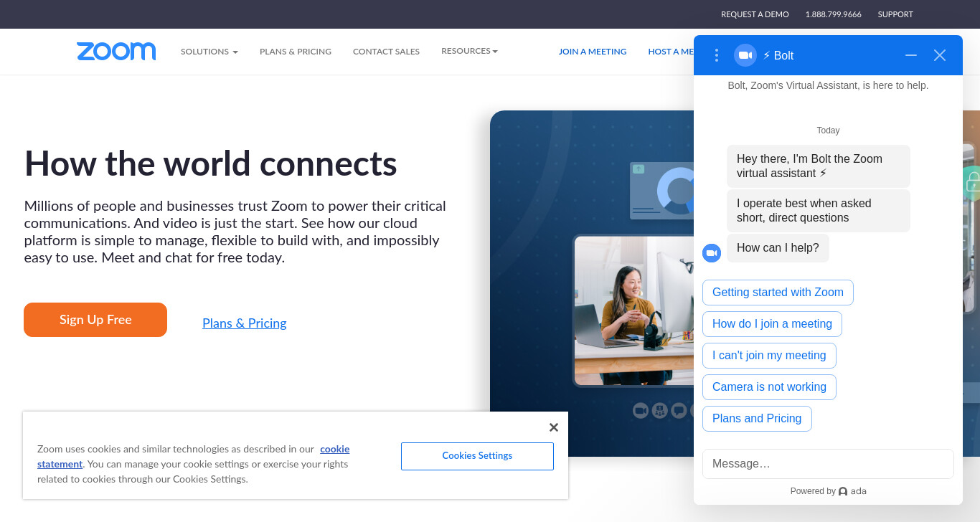Click the 'How the world connects' headline
This screenshot has width=980, height=522.
211,163
